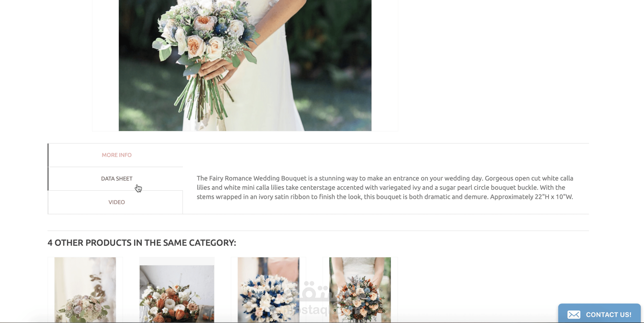Click the Fairy Romance Wedding Bouquet description text
Image resolution: width=644 pixels, height=323 pixels.
(385, 187)
